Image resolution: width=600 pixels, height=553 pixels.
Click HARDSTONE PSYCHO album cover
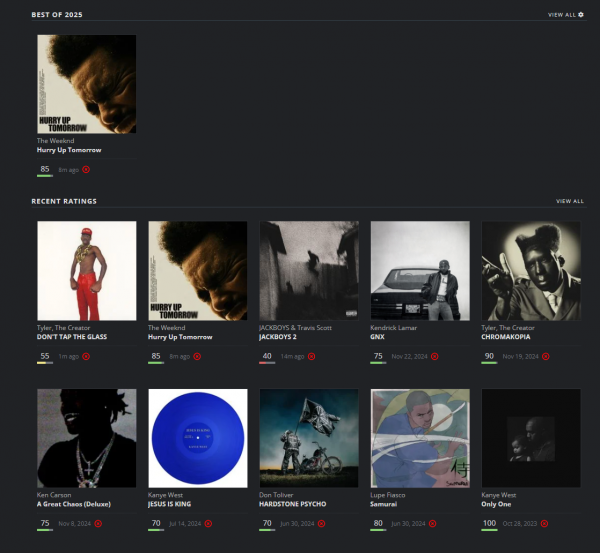tap(309, 438)
